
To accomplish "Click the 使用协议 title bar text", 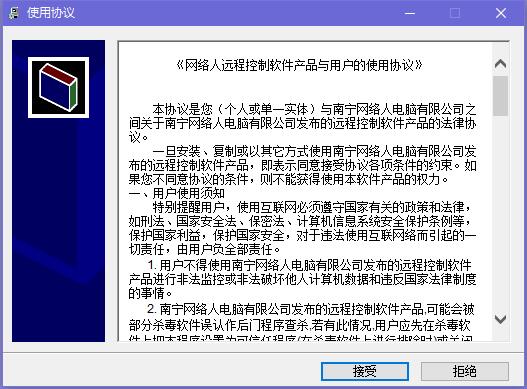I will coord(51,13).
